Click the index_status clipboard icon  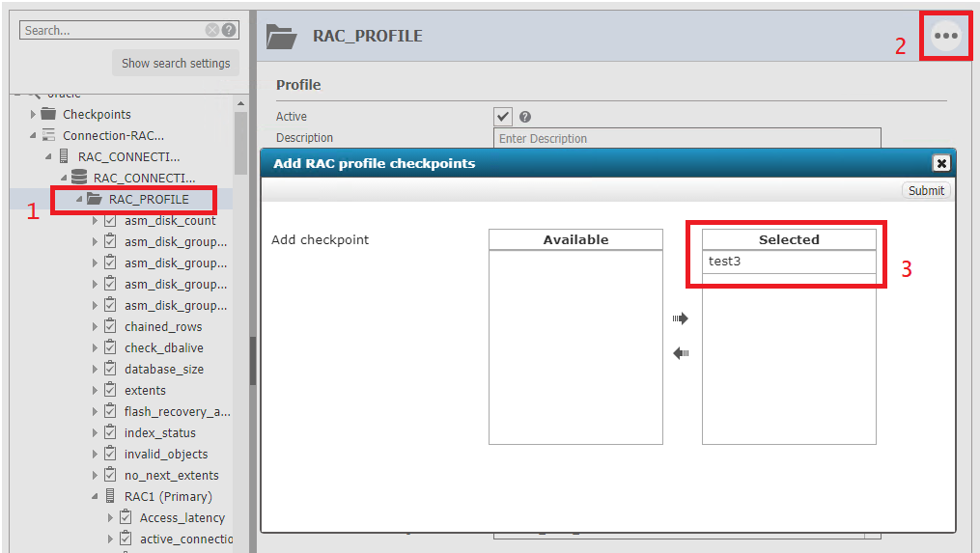click(110, 432)
